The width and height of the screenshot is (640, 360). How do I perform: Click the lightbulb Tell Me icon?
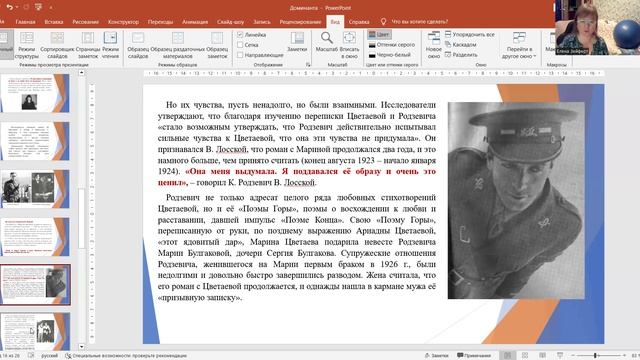pyautogui.click(x=383, y=21)
